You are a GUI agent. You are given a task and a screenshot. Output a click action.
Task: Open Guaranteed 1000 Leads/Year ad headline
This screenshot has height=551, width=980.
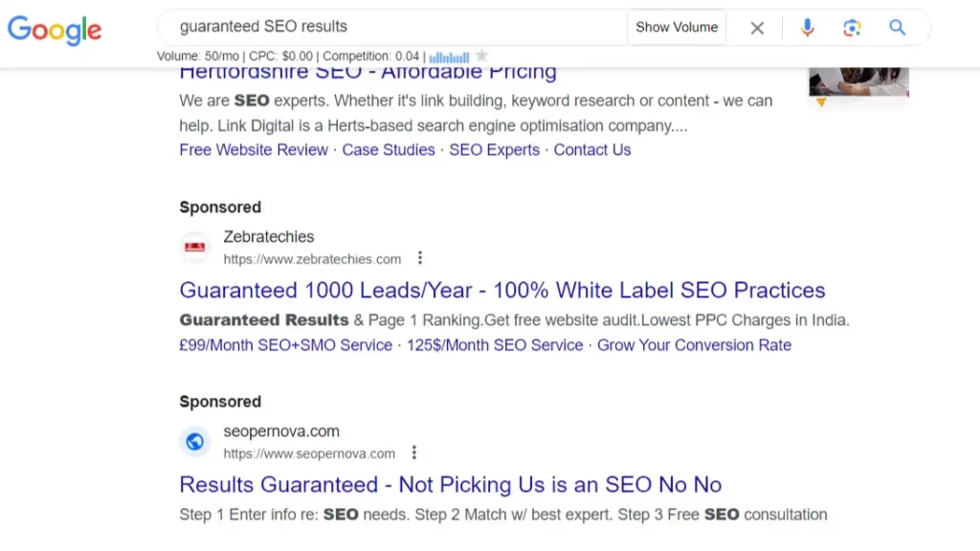[502, 291]
